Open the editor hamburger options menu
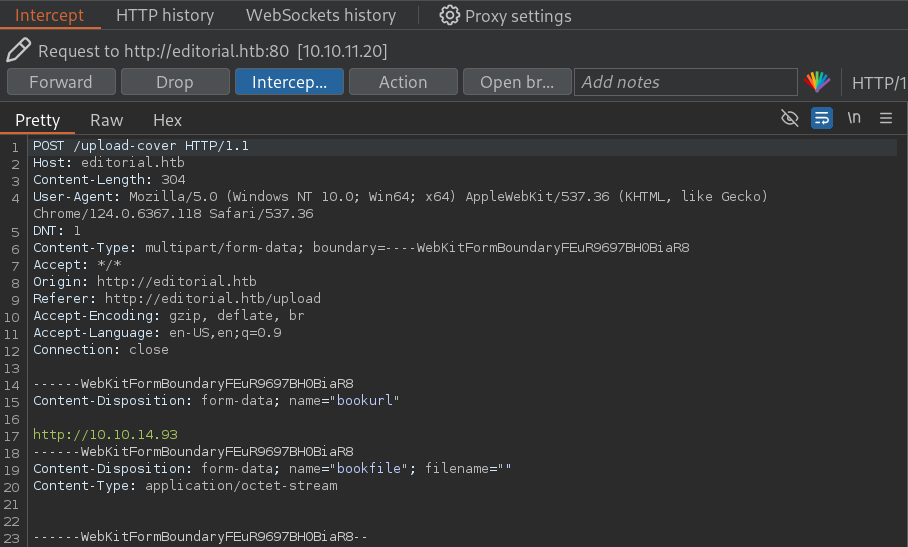908x547 pixels. pos(886,119)
